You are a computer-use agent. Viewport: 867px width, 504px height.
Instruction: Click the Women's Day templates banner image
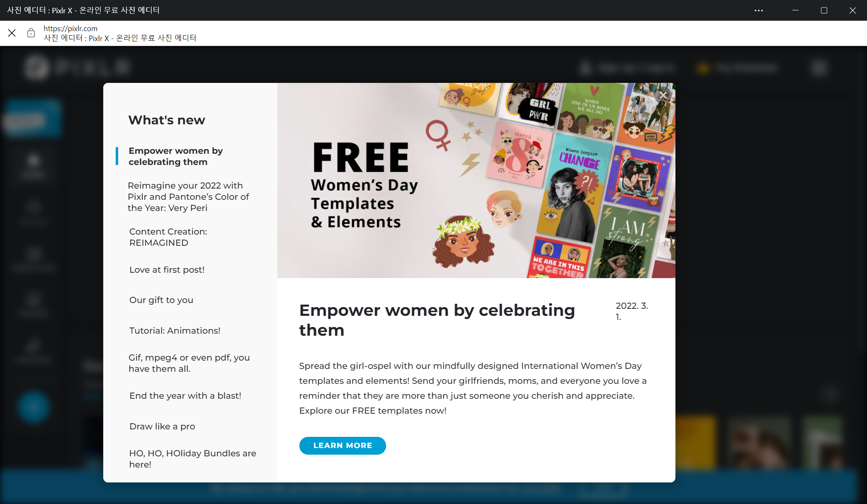click(476, 180)
